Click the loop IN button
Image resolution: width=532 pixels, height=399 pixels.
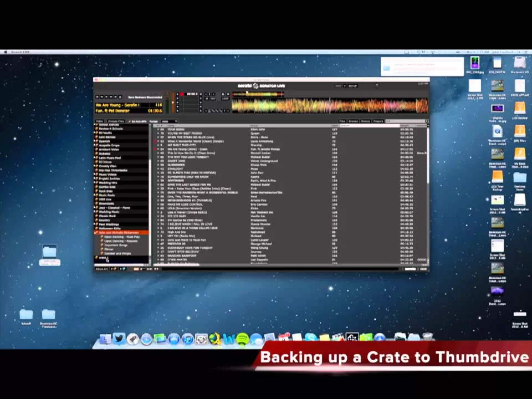click(207, 99)
